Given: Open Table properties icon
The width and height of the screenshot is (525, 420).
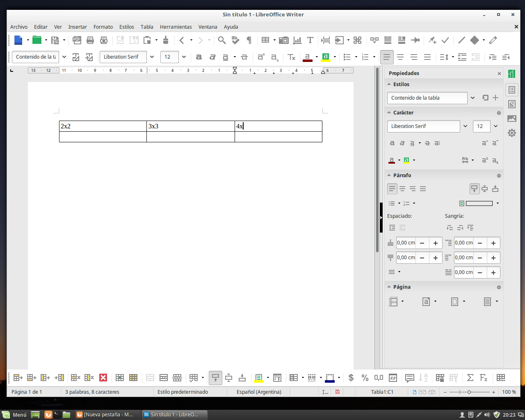Looking at the screenshot, I should 501,378.
